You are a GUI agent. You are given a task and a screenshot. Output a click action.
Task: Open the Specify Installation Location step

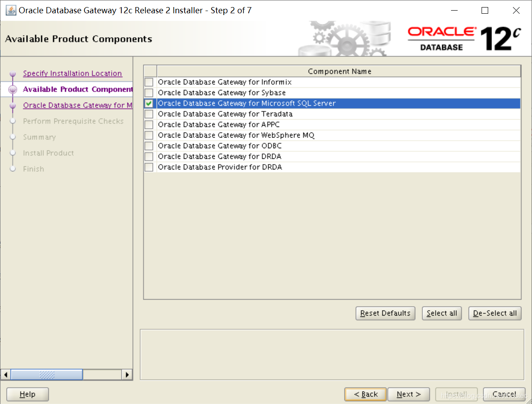tap(73, 73)
